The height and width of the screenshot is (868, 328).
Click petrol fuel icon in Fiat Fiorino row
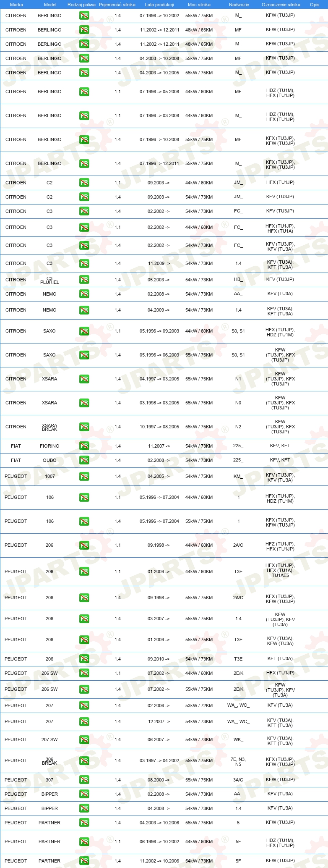(x=84, y=446)
